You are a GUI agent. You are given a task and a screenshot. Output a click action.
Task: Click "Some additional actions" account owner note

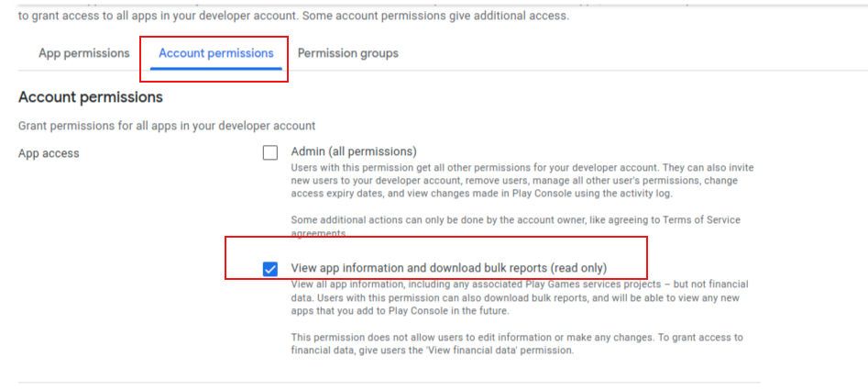(515, 226)
